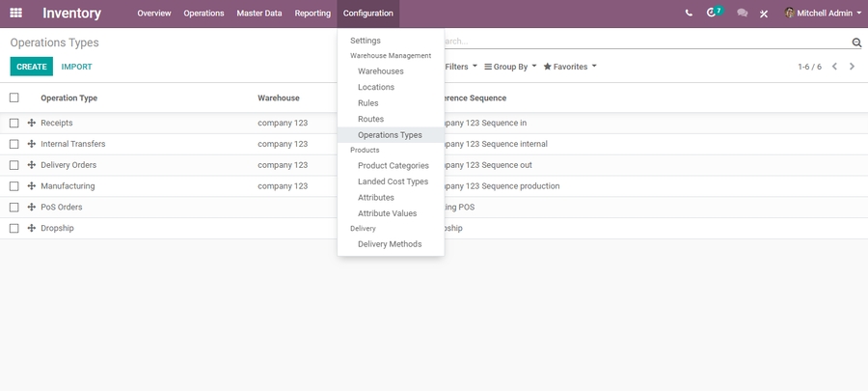
Task: Toggle the select-all header checkbox
Action: pos(14,98)
